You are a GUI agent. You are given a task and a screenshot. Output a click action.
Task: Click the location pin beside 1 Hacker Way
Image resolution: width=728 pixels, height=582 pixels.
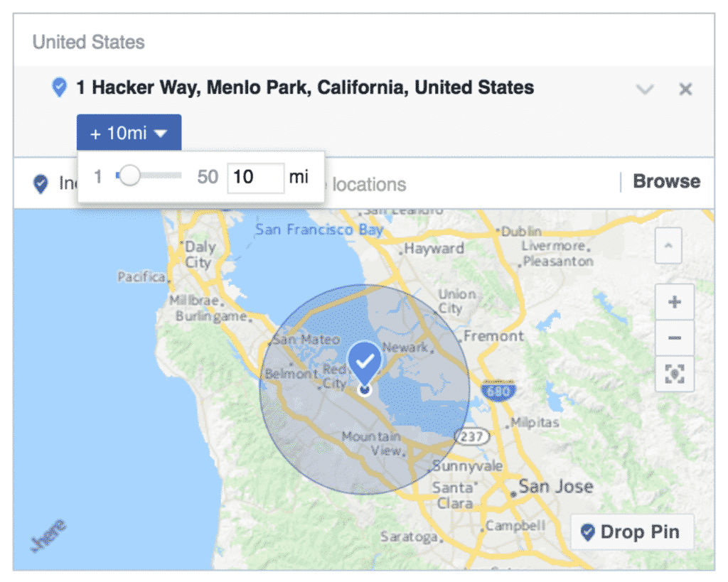click(59, 87)
